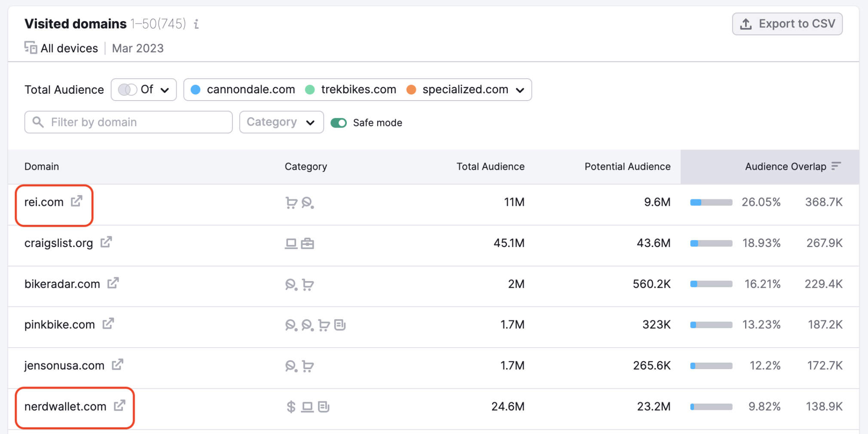Image resolution: width=868 pixels, height=434 pixels.
Task: Sort by Total Audience column header
Action: (x=490, y=167)
